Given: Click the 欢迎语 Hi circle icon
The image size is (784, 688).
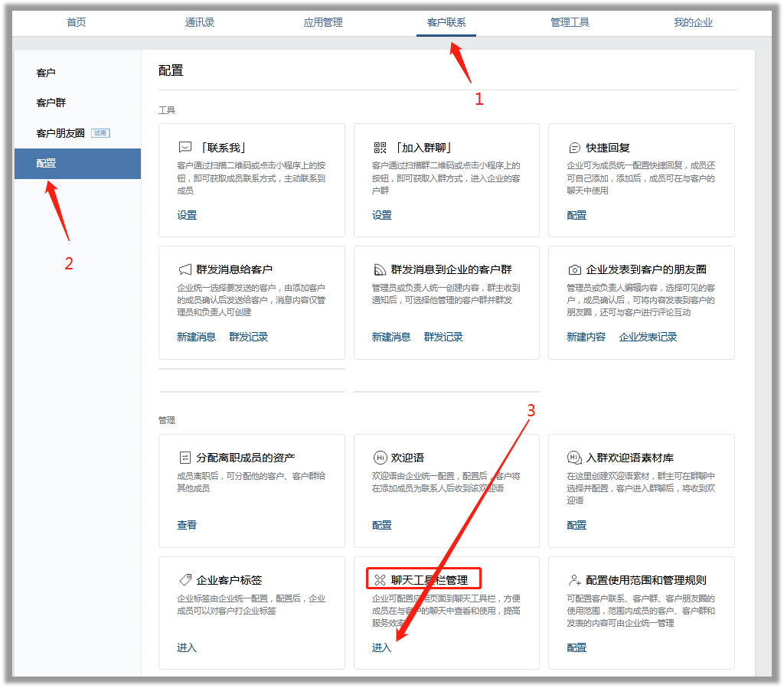Looking at the screenshot, I should [380, 458].
